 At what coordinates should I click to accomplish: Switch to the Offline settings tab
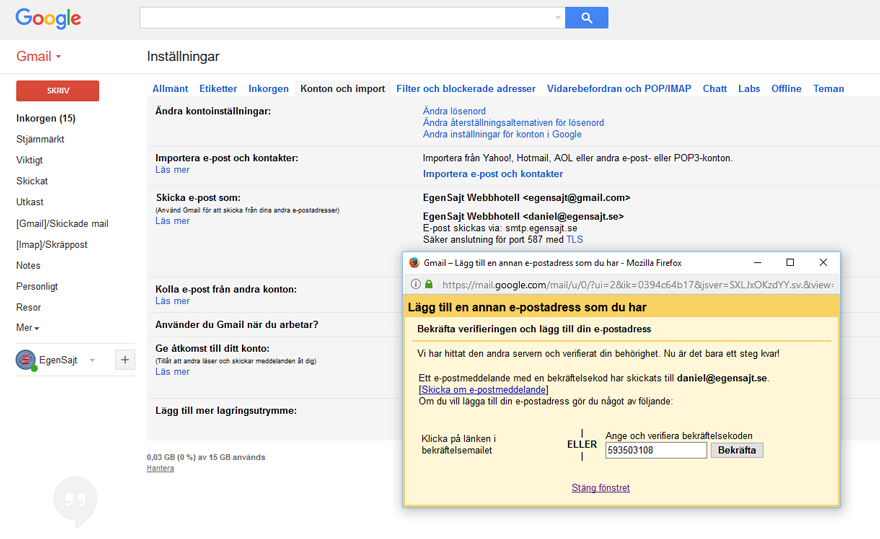[x=786, y=89]
